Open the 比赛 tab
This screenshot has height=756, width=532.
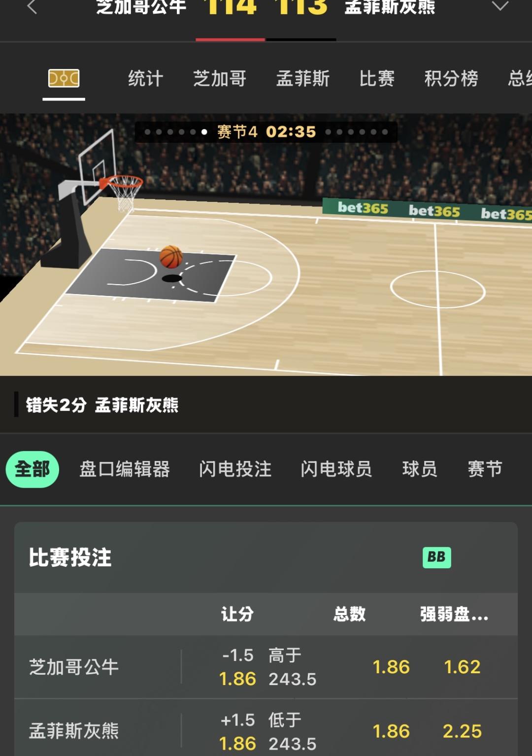tap(377, 78)
